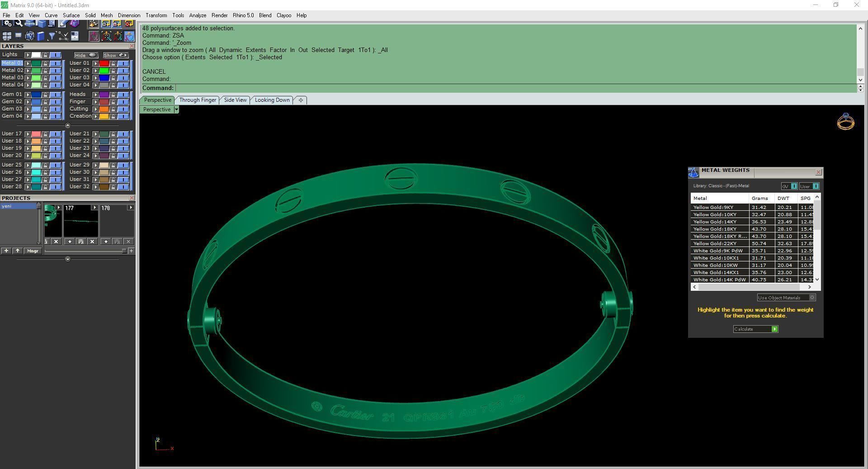Screen dimensions: 868x469
Task: Open the Mngr project manager button
Action: click(33, 251)
